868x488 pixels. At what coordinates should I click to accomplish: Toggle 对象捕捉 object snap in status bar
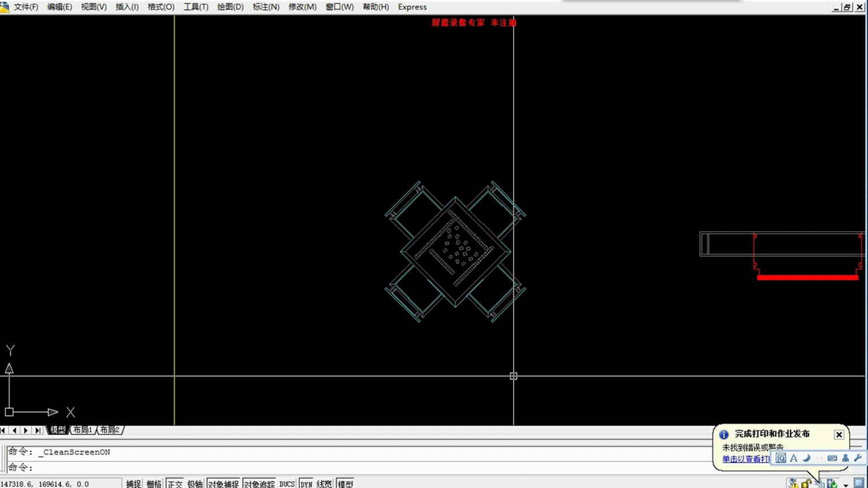(223, 483)
